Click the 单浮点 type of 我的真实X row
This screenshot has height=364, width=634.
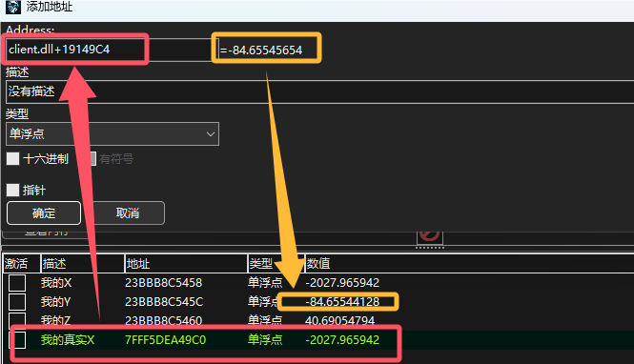[x=265, y=340]
